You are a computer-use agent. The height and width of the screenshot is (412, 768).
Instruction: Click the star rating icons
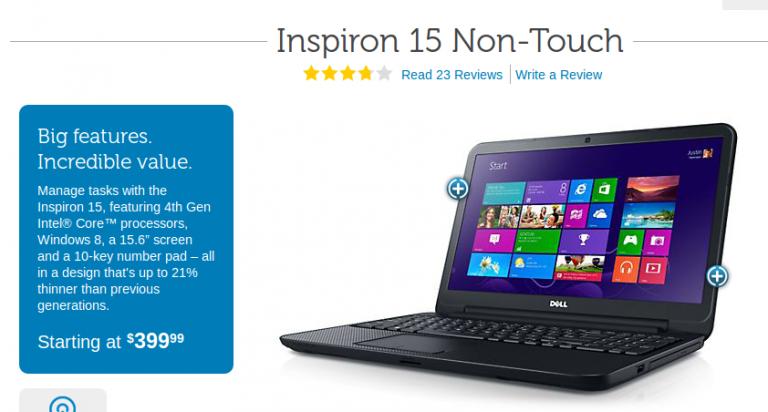(347, 73)
